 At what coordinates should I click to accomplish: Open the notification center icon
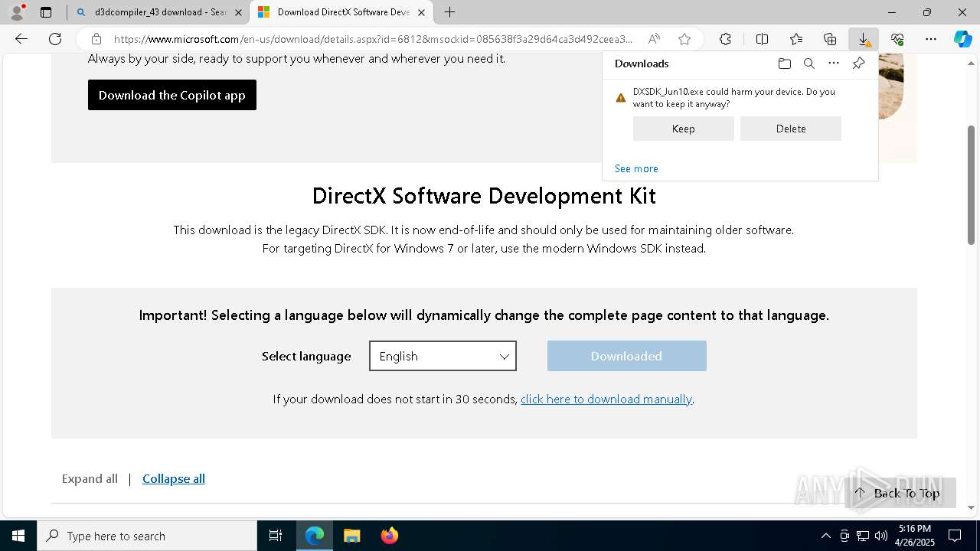[x=955, y=536]
